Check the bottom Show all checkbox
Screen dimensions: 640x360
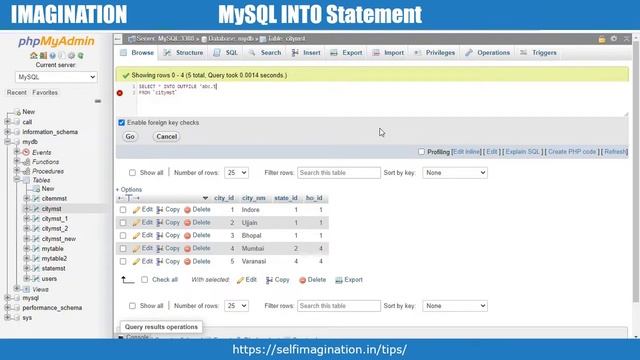pos(132,306)
